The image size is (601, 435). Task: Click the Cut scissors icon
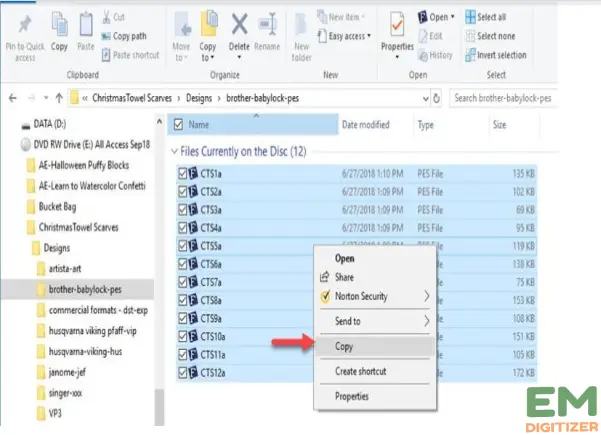pyautogui.click(x=106, y=17)
